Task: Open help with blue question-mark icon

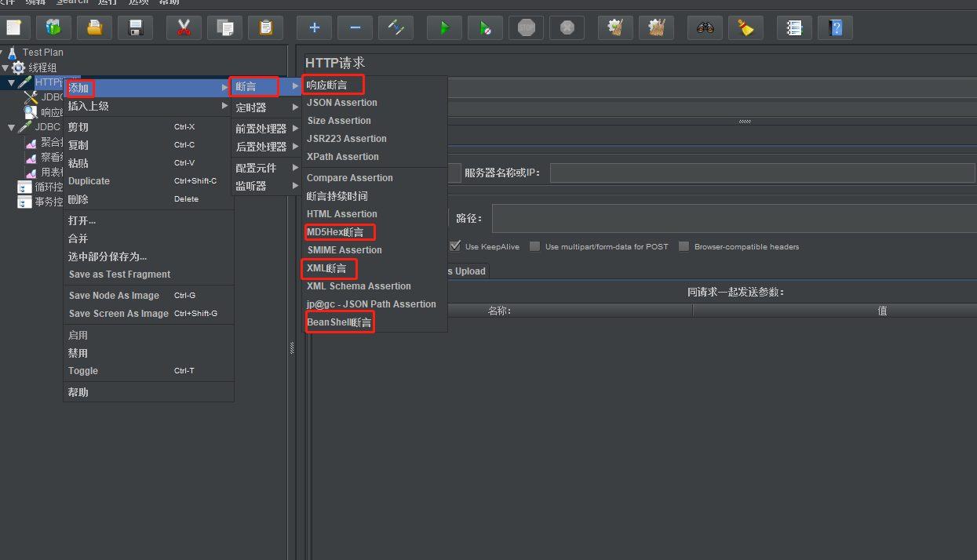Action: click(x=835, y=27)
